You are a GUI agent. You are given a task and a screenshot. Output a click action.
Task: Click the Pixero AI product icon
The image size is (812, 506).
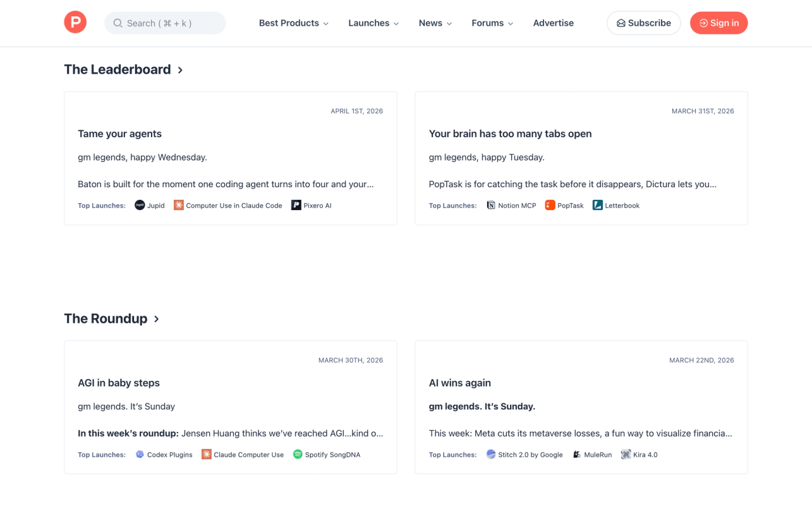pyautogui.click(x=296, y=205)
